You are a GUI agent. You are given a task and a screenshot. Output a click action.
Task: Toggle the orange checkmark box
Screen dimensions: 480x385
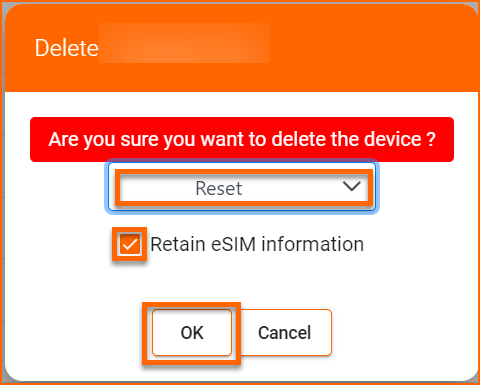[x=130, y=244]
